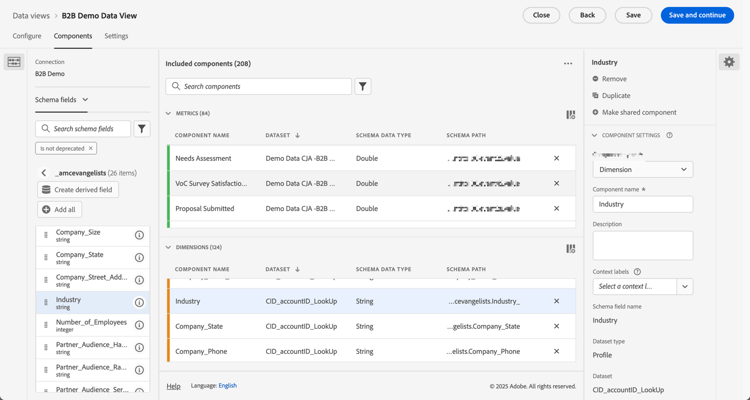Click the Metrics column settings icon
This screenshot has width=750, height=400.
click(570, 114)
